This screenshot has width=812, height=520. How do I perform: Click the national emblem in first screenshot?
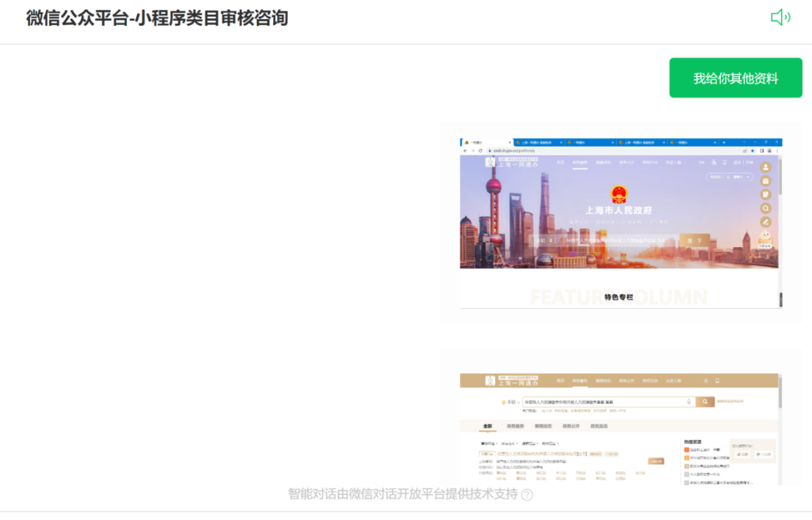pyautogui.click(x=619, y=194)
